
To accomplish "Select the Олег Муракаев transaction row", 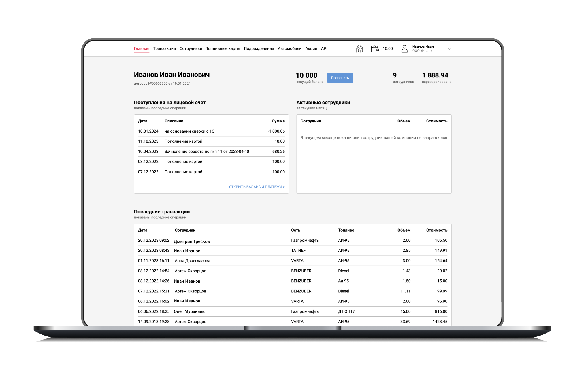I will click(x=189, y=311).
